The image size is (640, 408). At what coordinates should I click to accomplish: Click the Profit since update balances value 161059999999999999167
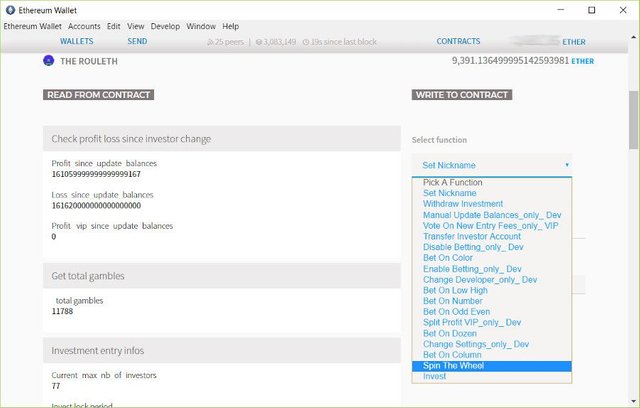coord(96,174)
